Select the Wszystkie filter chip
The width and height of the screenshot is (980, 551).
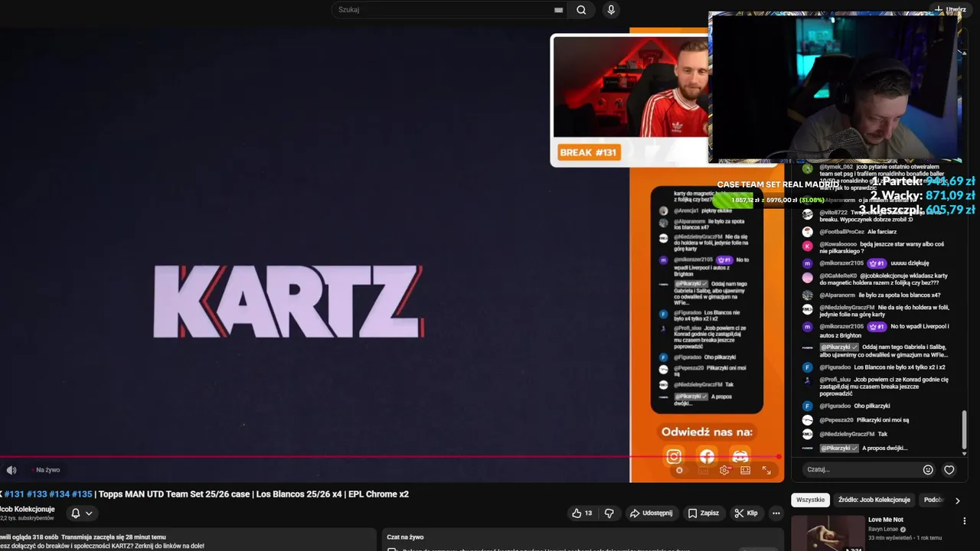click(810, 500)
